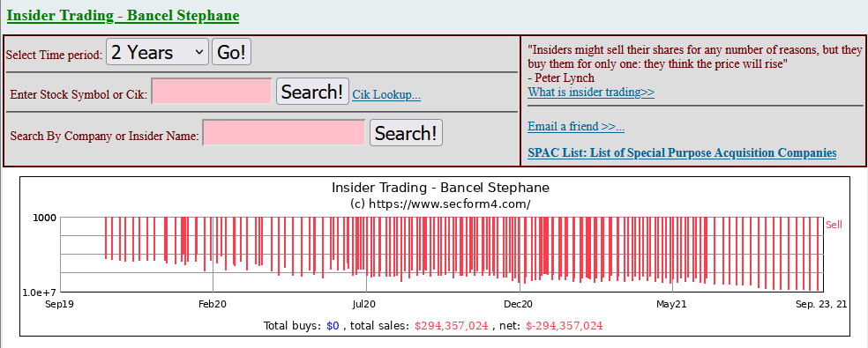The height and width of the screenshot is (348, 868).
Task: Click Search! next to the stock symbol field
Action: tap(312, 92)
